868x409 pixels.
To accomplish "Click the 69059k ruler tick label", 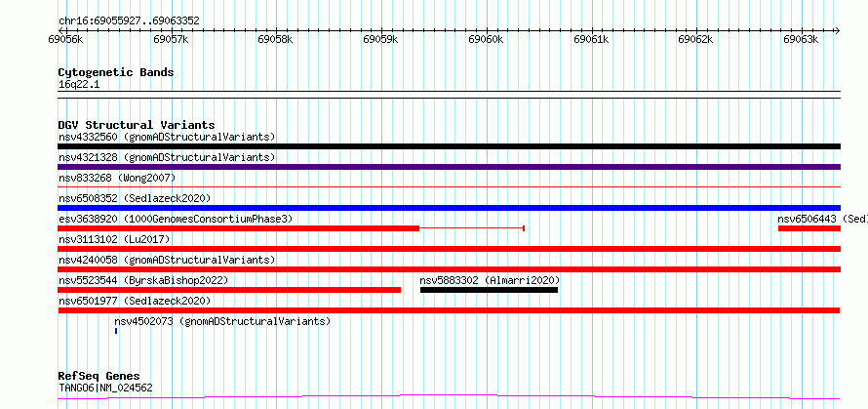I will click(381, 39).
